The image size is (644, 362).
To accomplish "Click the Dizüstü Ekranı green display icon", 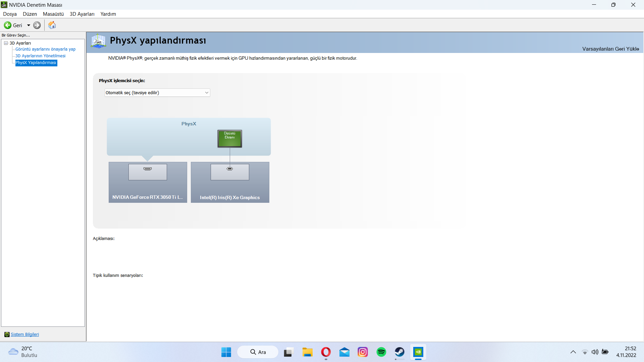I will click(x=230, y=138).
